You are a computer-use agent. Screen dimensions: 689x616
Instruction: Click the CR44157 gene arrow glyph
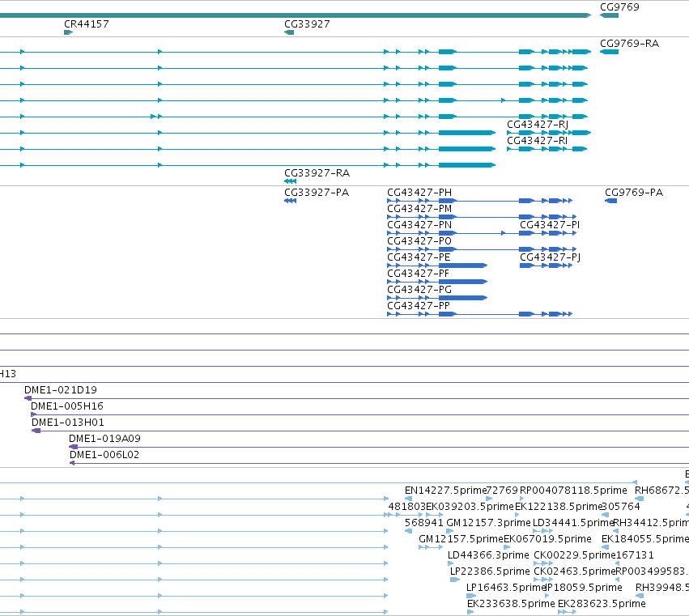pos(69,32)
